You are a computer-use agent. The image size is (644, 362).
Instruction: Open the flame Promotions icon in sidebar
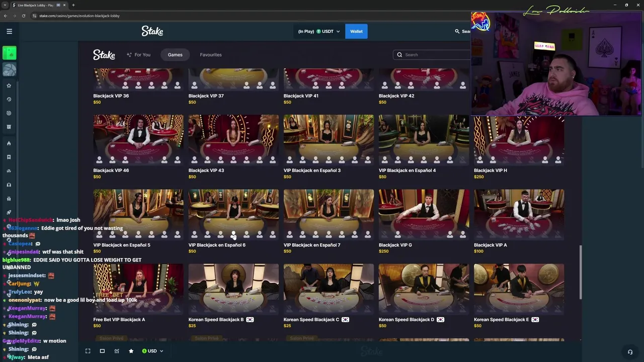tap(9, 143)
